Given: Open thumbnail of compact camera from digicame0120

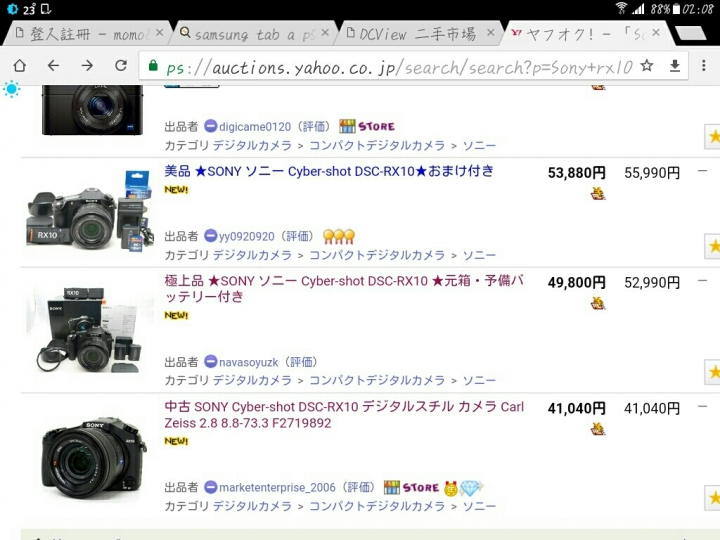Looking at the screenshot, I should click(92, 110).
